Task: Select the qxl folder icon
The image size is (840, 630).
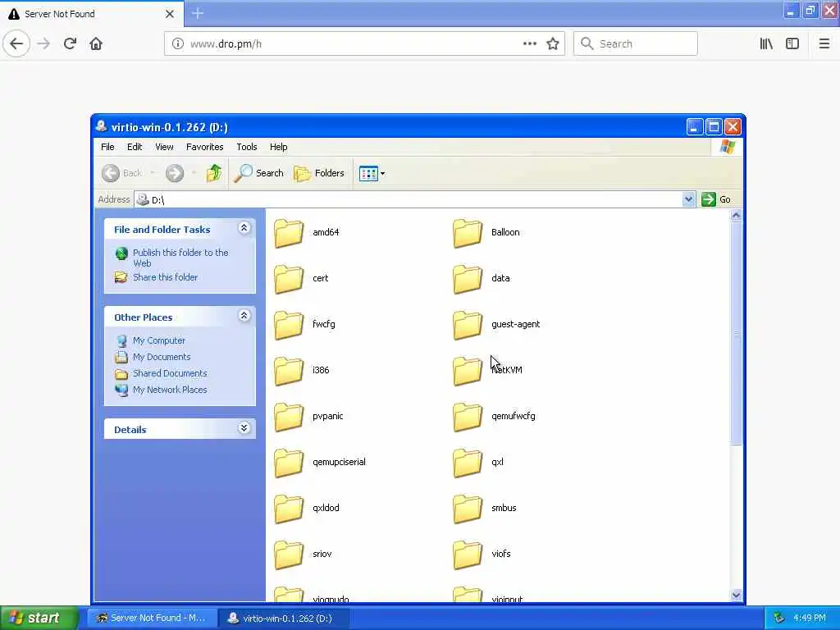Action: tap(468, 463)
